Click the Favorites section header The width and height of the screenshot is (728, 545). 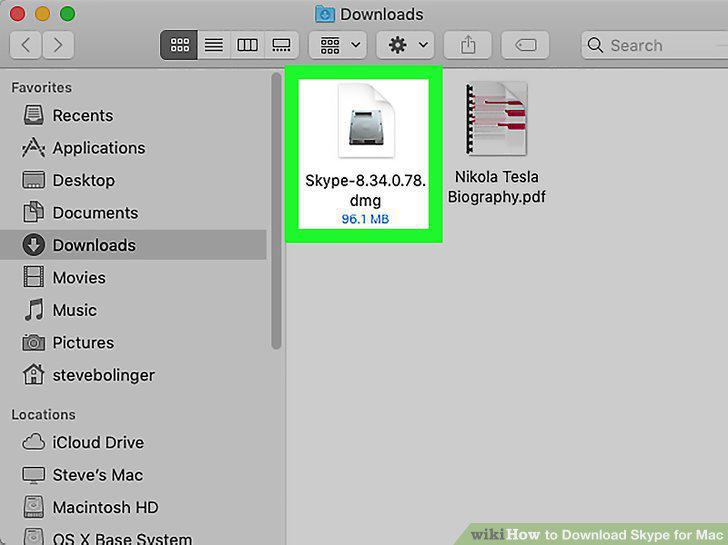point(41,87)
